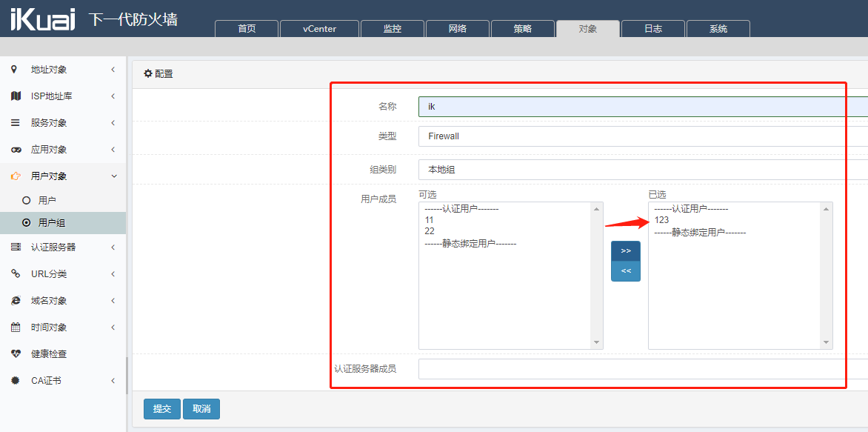Switch to the vCenter tab
The image size is (868, 432).
[x=319, y=29]
